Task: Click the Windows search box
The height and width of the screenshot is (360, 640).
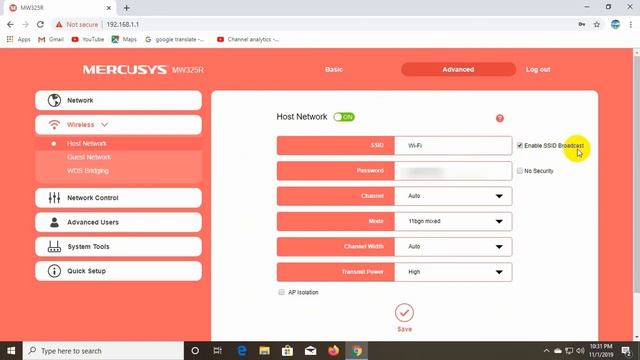Action: point(103,351)
